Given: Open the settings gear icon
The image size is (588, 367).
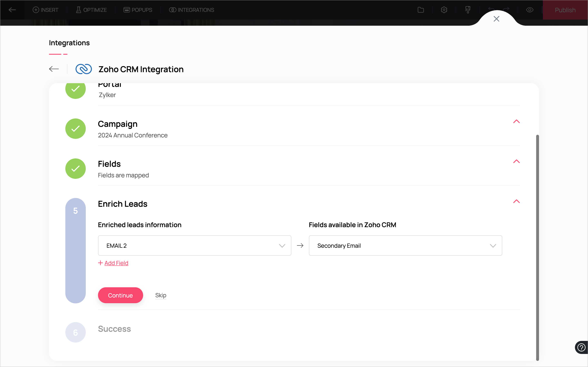Looking at the screenshot, I should point(444,10).
